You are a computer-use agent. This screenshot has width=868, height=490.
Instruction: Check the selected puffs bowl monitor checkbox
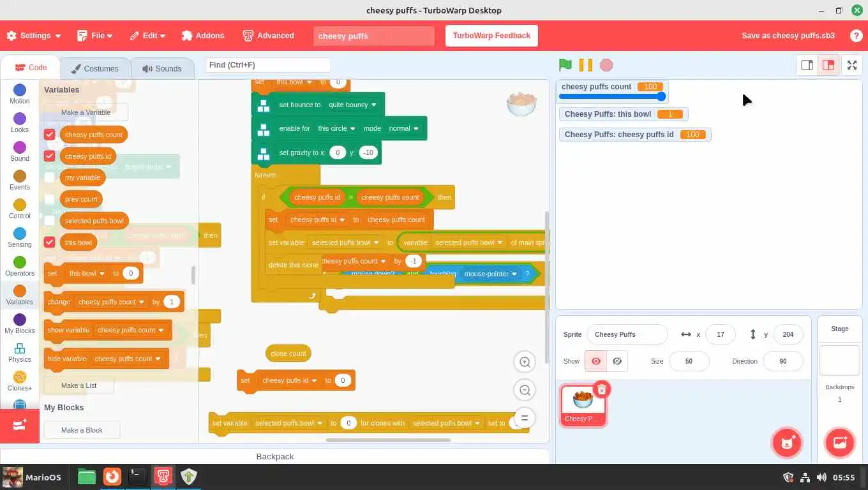coord(49,221)
